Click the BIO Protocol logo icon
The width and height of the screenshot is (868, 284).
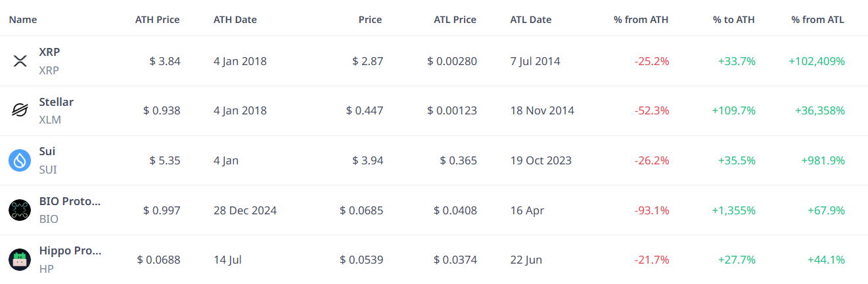(20, 210)
